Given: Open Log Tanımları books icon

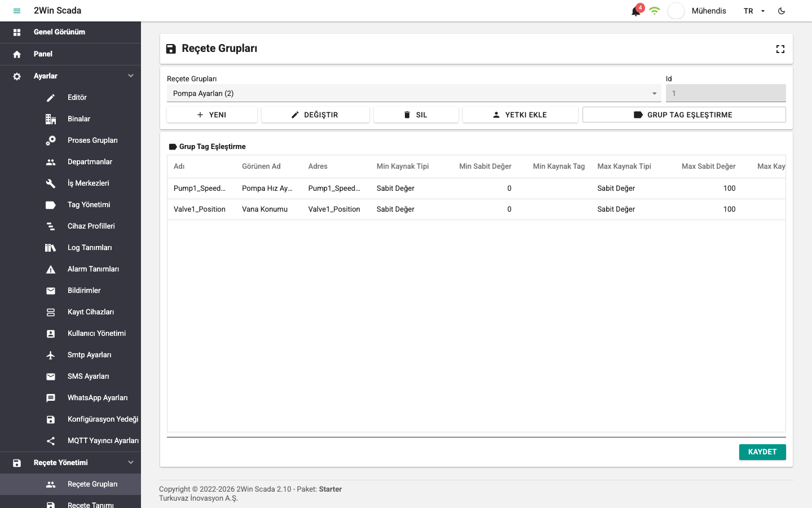Looking at the screenshot, I should click(51, 248).
